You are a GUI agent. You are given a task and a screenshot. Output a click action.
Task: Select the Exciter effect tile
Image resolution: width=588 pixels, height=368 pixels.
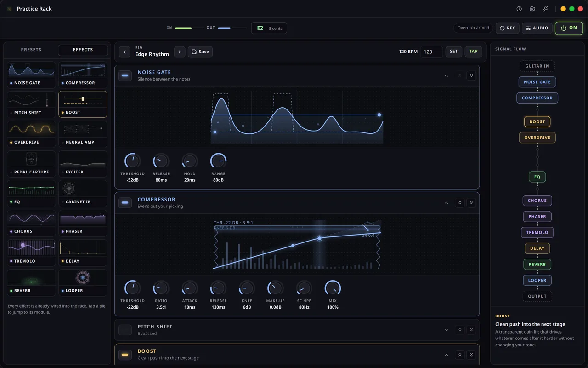(83, 164)
